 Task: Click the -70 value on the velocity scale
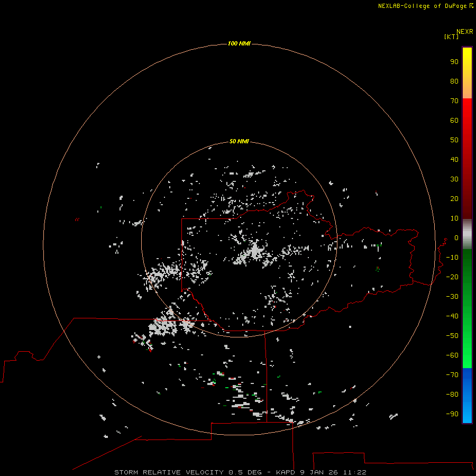452,374
